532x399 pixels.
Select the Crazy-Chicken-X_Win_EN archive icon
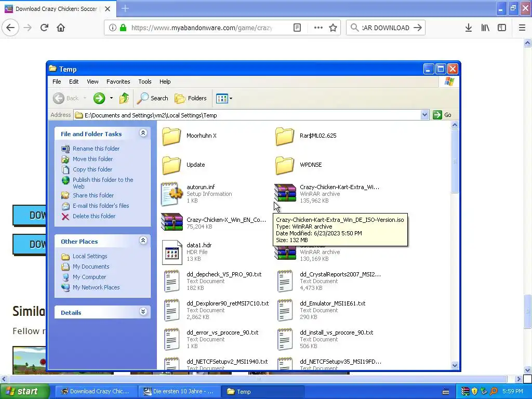(171, 222)
